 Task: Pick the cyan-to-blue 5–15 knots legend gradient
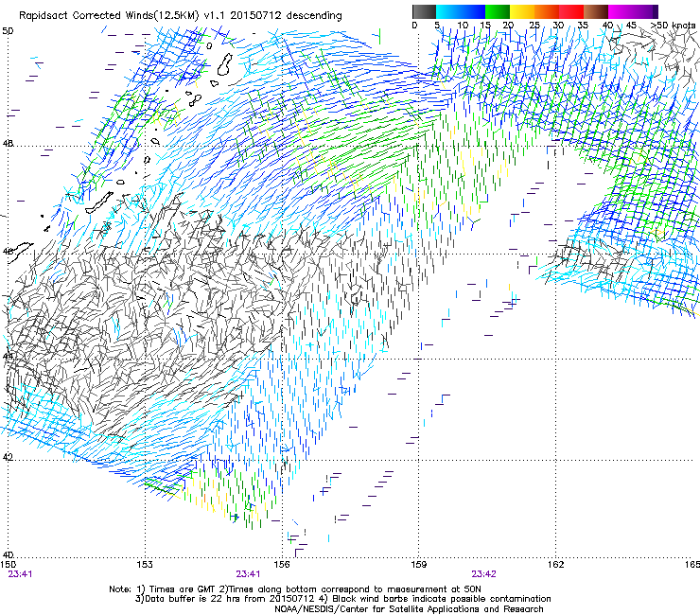coord(461,11)
